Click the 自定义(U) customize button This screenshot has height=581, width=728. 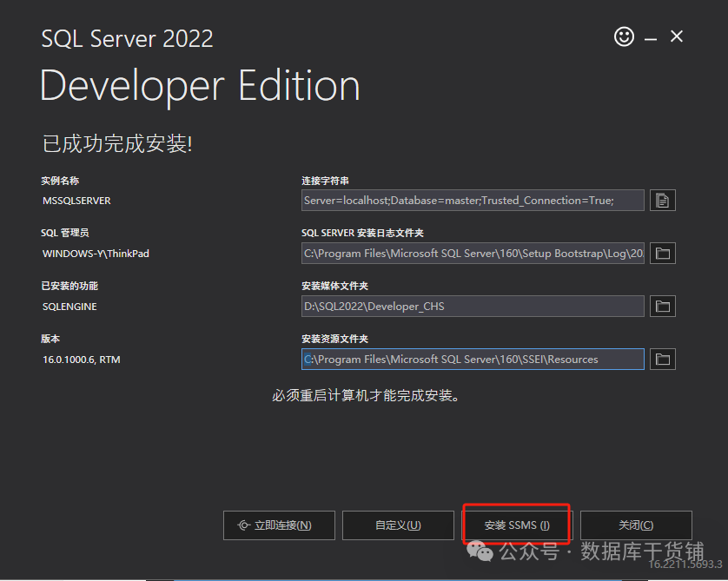[398, 525]
